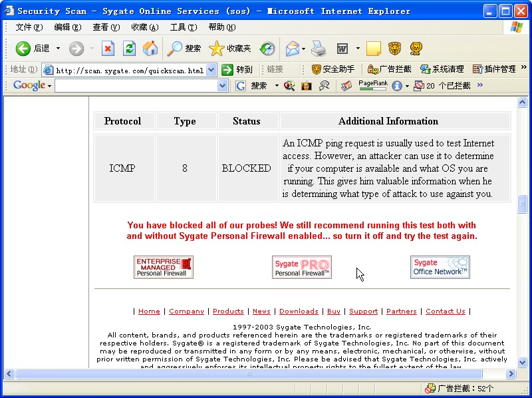
Task: Click the Google toolbar binoculars icon
Action: click(x=289, y=86)
